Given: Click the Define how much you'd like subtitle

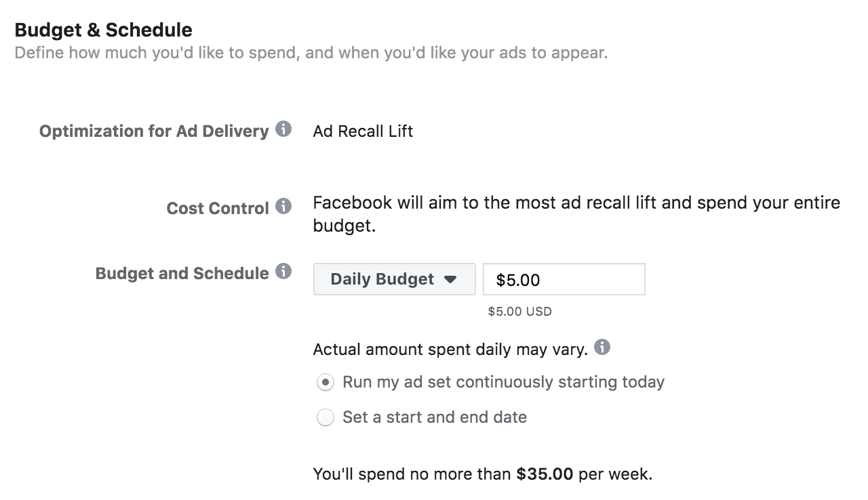Looking at the screenshot, I should [311, 53].
